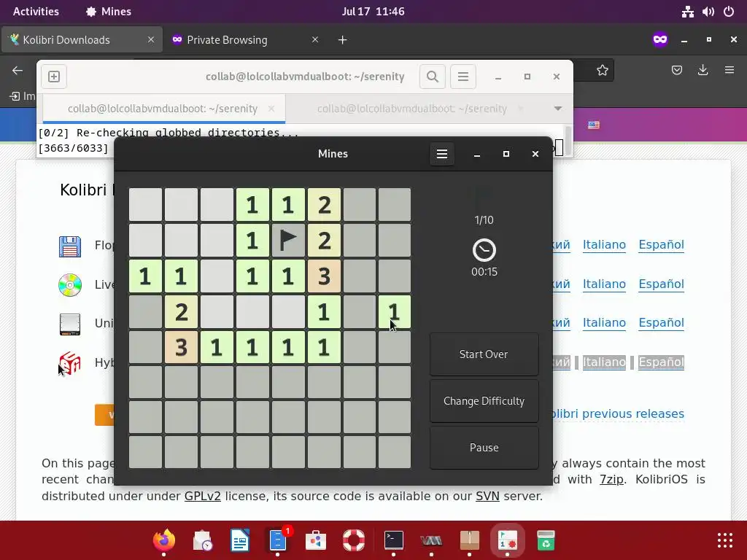The image size is (747, 560).
Task: Add a new terminal tab with plus icon
Action: [x=54, y=77]
